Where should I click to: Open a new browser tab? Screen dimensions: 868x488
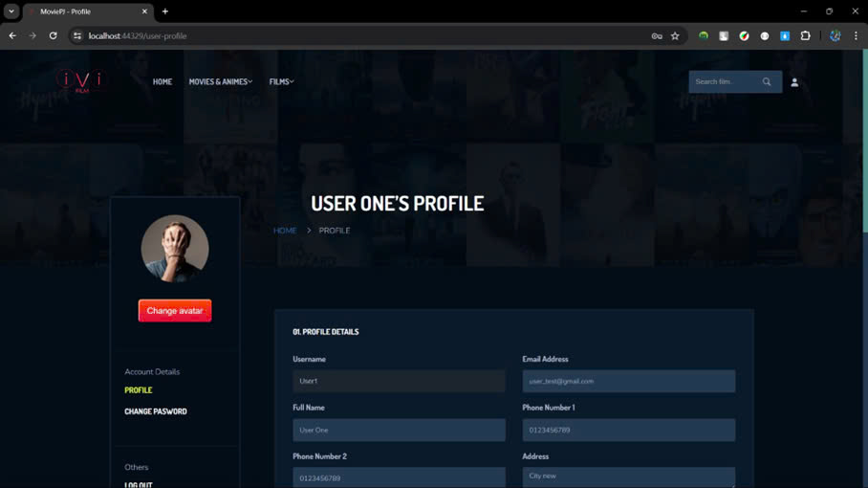click(165, 11)
